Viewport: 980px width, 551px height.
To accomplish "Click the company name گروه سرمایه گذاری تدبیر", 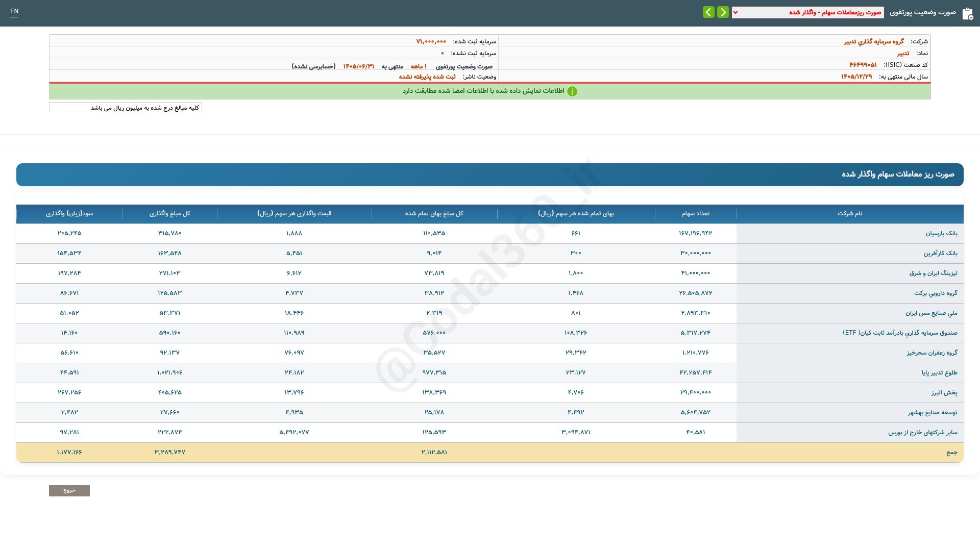I will (x=874, y=41).
